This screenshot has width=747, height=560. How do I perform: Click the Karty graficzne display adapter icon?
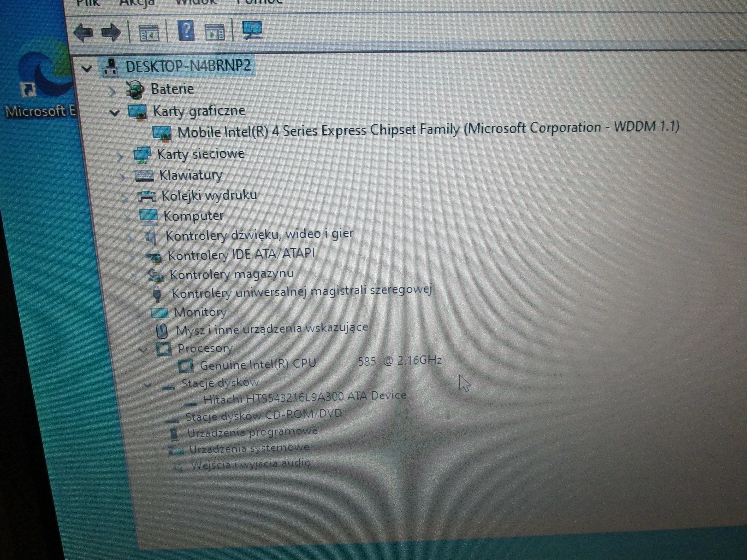(x=137, y=112)
